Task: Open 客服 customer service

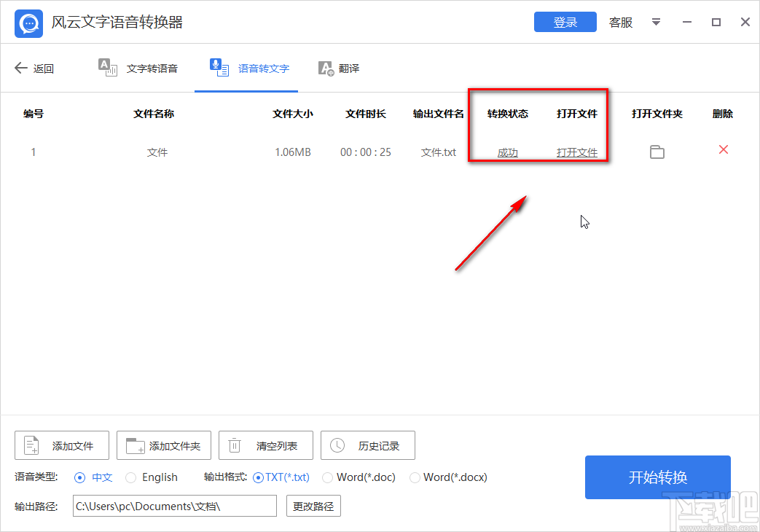Action: tap(620, 23)
